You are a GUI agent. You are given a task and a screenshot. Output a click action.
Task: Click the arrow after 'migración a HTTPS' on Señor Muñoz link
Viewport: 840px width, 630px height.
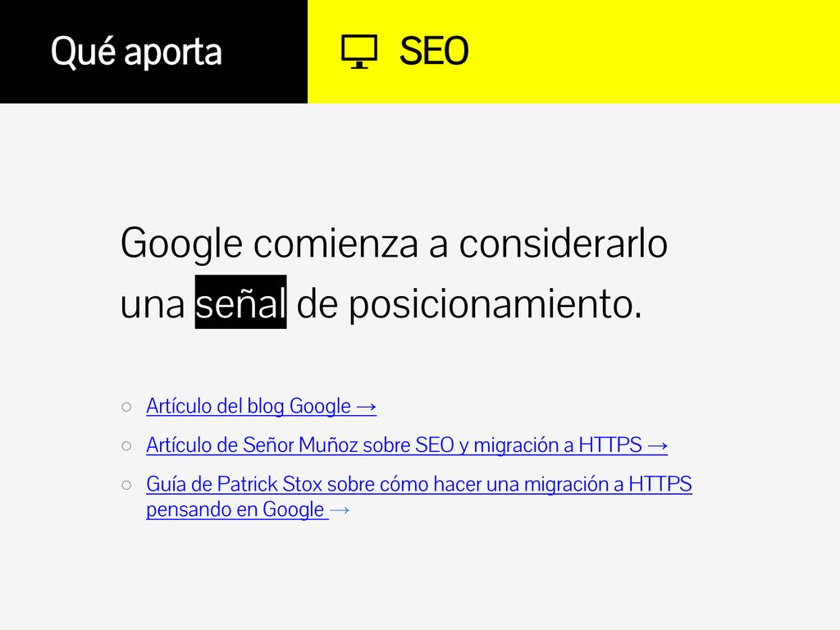point(657,446)
